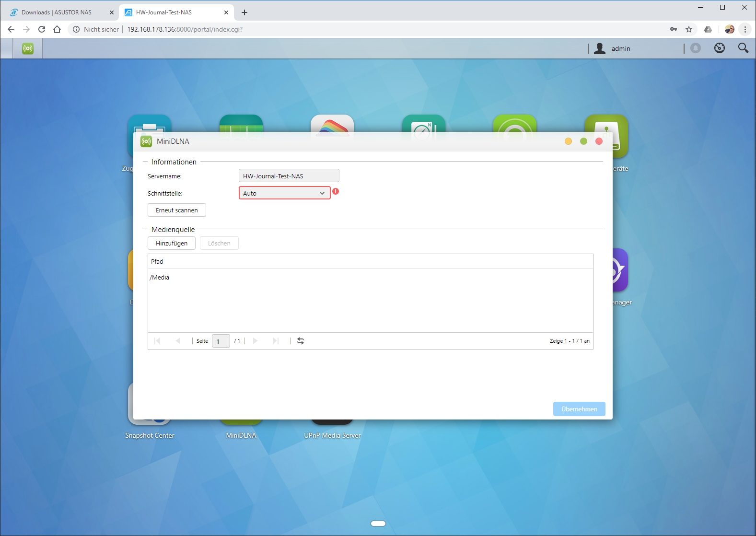The image size is (756, 536).
Task: Select the /Media path row
Action: pyautogui.click(x=371, y=277)
